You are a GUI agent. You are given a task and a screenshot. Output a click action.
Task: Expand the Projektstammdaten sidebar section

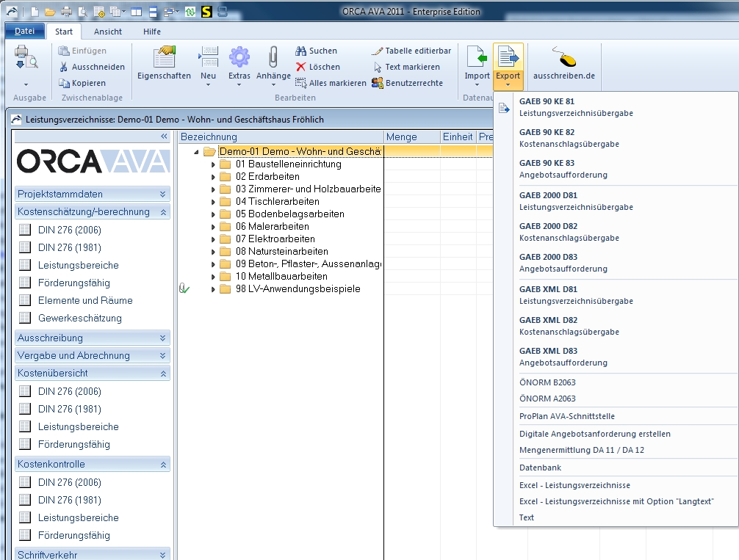tap(162, 194)
